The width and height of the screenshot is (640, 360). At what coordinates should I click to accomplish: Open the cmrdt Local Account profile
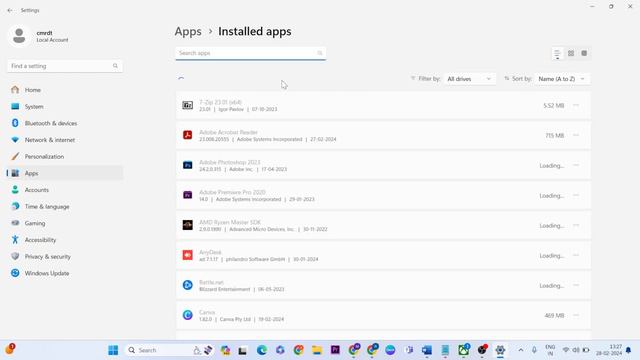tap(38, 36)
